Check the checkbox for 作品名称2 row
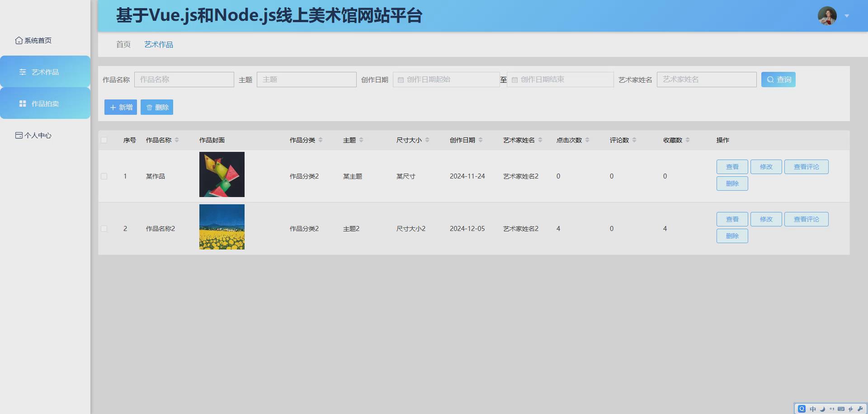The width and height of the screenshot is (868, 414). (x=104, y=229)
